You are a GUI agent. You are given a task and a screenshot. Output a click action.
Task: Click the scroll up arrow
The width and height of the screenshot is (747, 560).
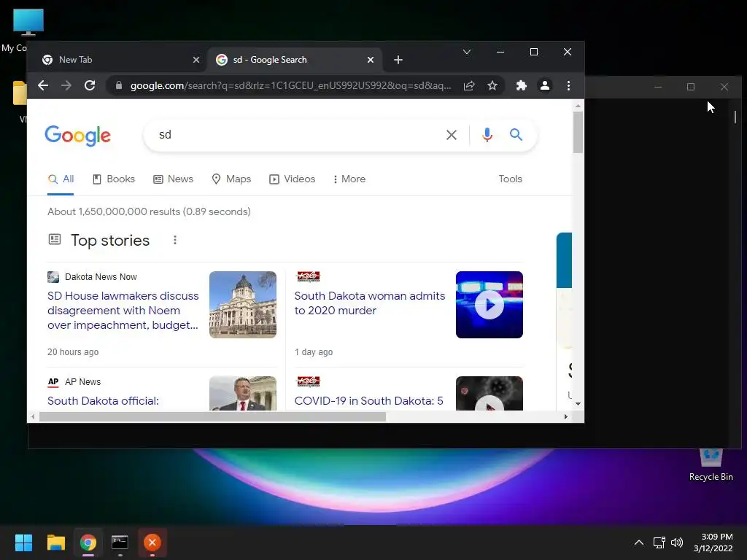[578, 106]
